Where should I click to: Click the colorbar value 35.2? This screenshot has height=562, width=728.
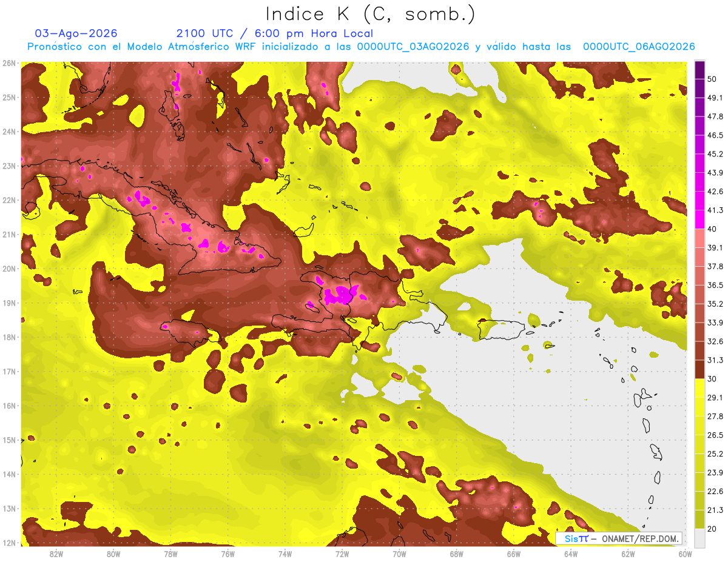click(x=715, y=304)
